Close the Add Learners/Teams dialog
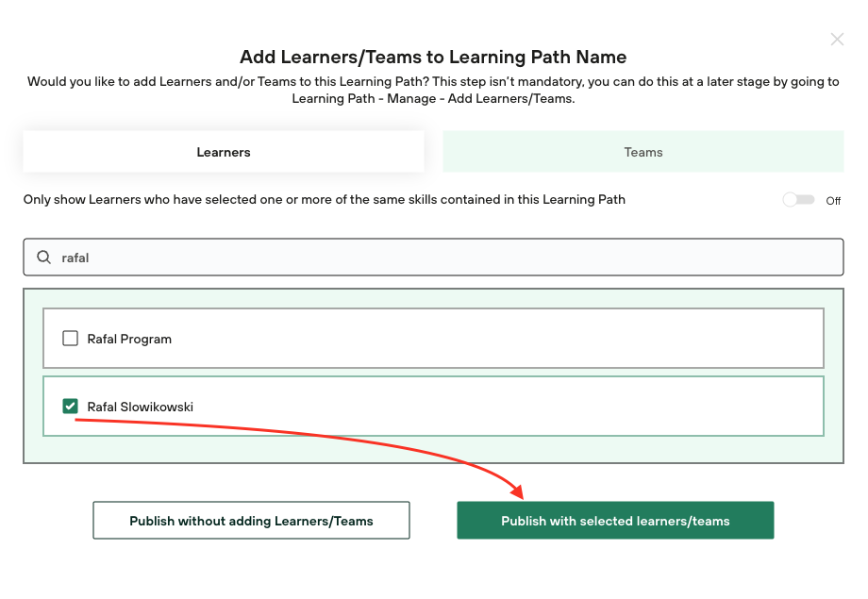The image size is (868, 599). (837, 40)
